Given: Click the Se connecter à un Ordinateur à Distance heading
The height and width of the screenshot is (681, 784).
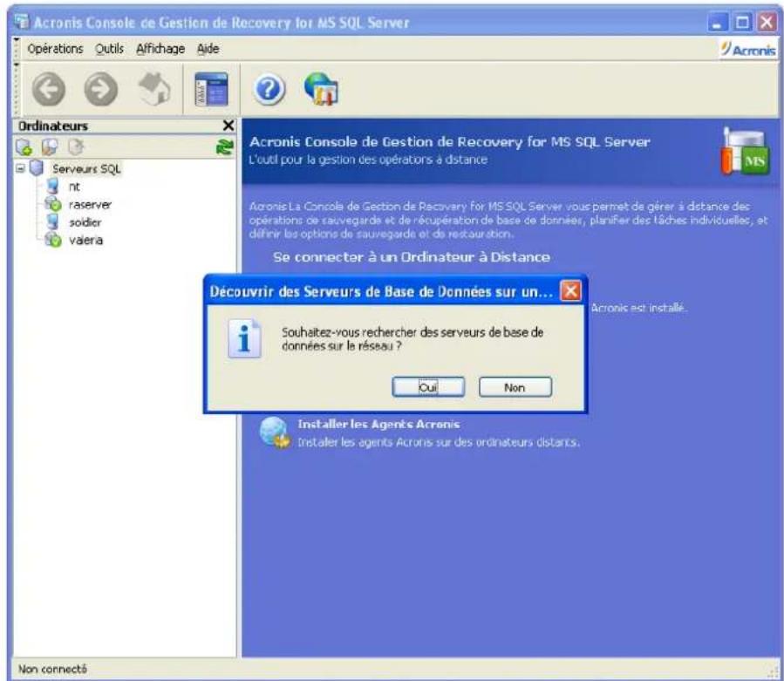Looking at the screenshot, I should coord(411,257).
